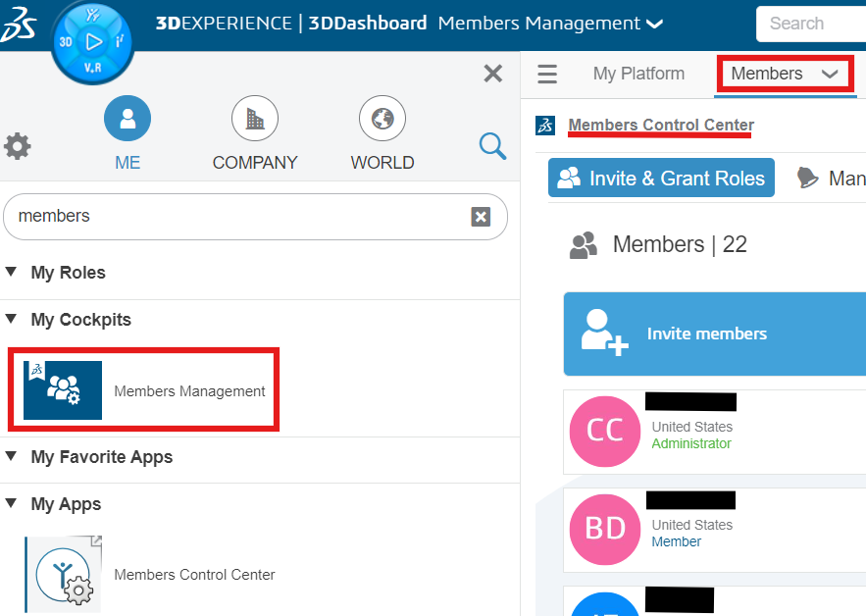Viewport: 866px width, 616px height.
Task: Click the members search text field
Action: point(255,217)
